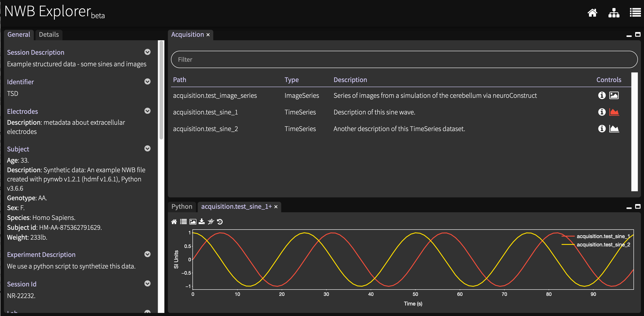Click the list view icon in the header

[x=635, y=12]
